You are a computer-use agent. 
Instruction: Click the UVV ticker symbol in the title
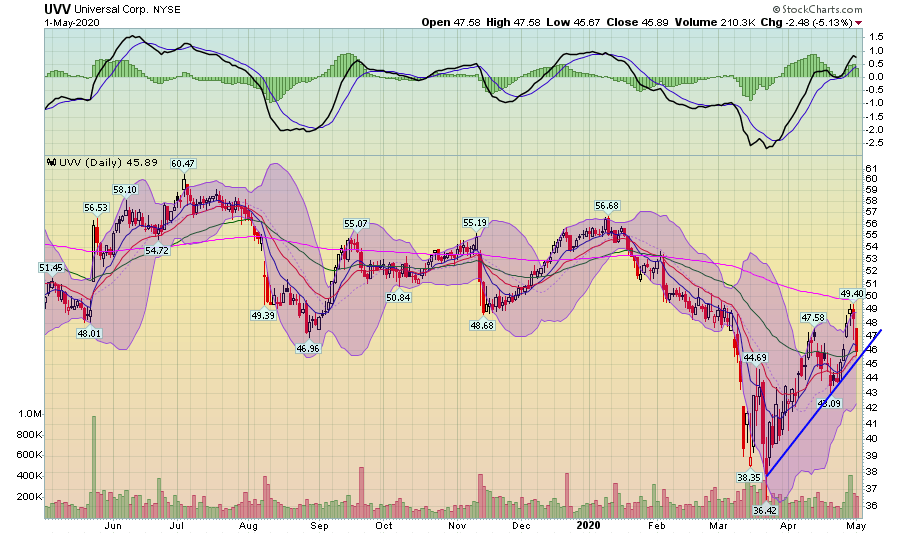(58, 9)
